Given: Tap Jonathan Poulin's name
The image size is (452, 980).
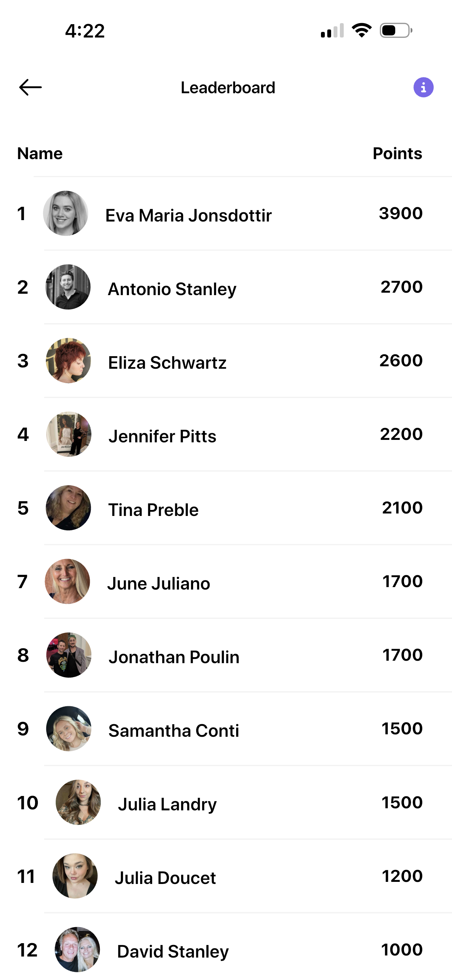Looking at the screenshot, I should 174,657.
